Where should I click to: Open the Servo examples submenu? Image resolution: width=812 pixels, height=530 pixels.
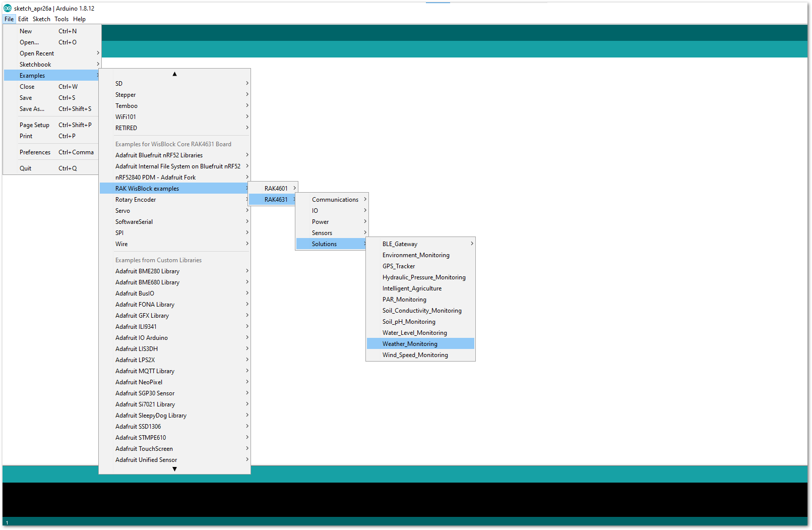coord(174,211)
